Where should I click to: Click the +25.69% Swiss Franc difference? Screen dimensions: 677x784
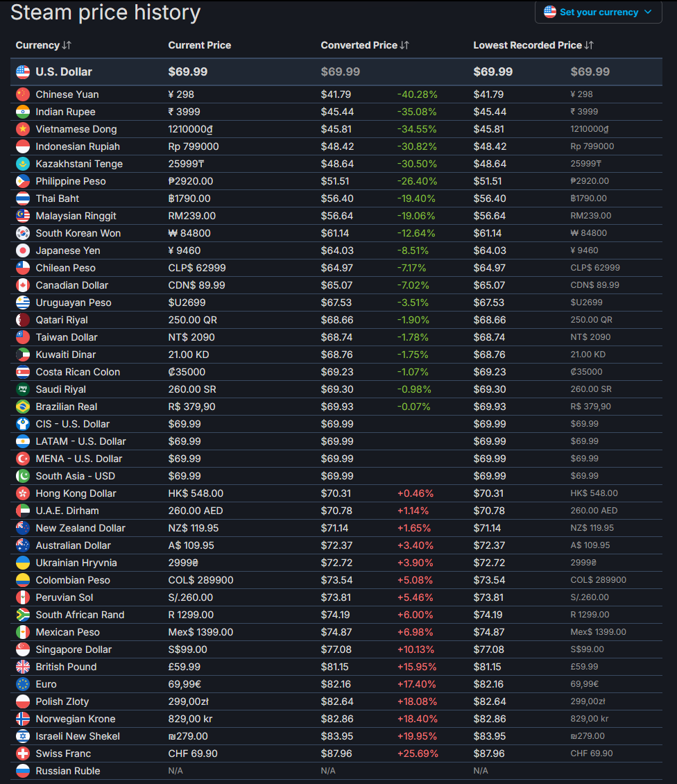pyautogui.click(x=418, y=753)
